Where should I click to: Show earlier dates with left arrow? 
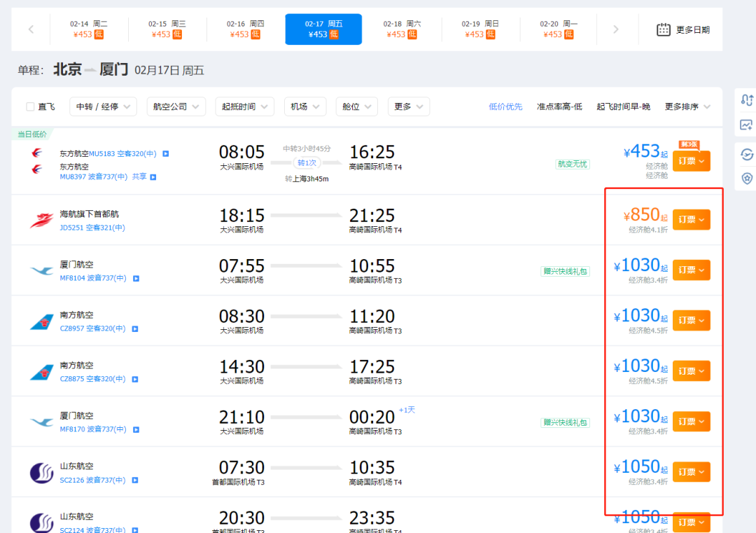pyautogui.click(x=31, y=29)
